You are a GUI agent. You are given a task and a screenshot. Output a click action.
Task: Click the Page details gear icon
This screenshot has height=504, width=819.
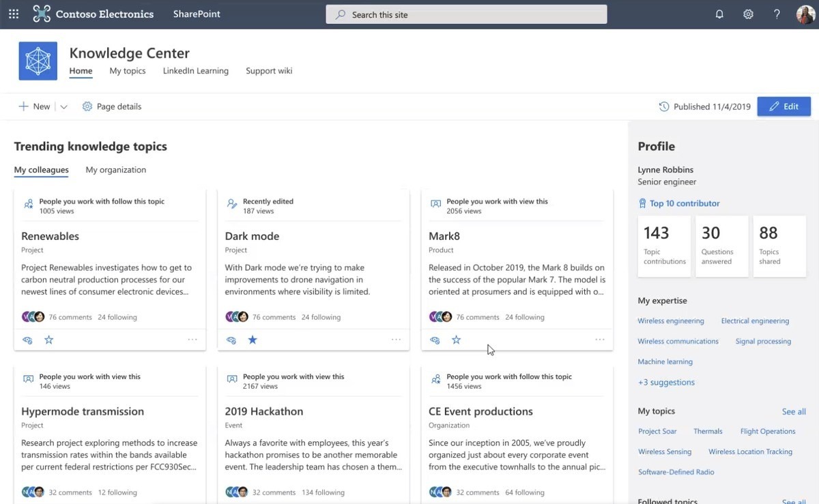pos(87,106)
